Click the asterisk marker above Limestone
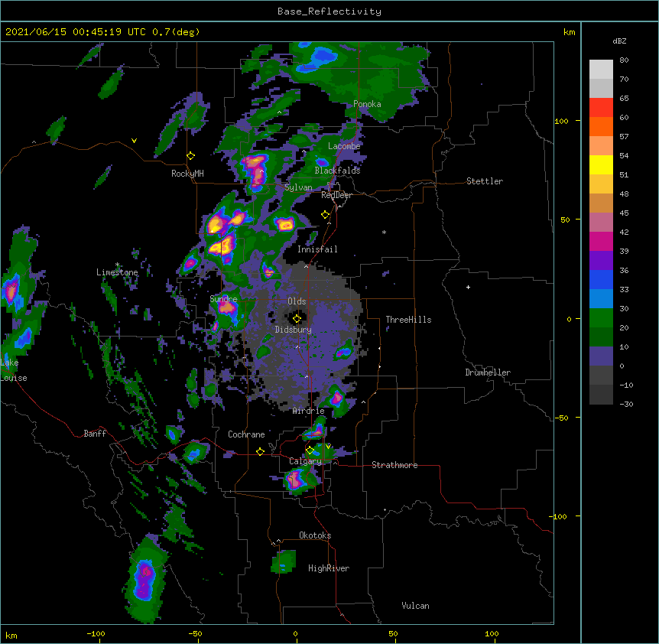The width and height of the screenshot is (659, 644). click(117, 265)
